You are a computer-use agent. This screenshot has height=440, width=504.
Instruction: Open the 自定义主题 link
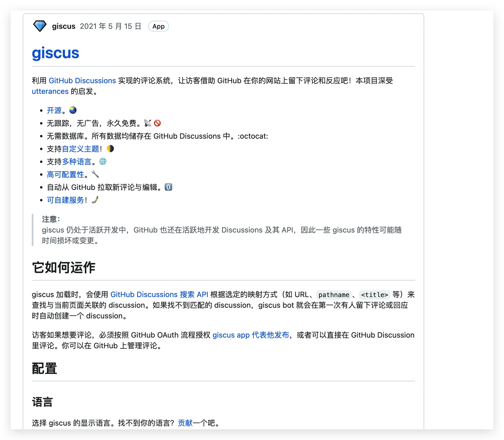coord(80,149)
